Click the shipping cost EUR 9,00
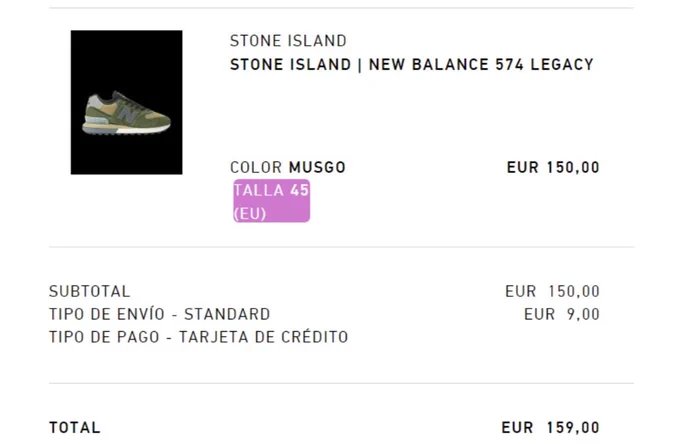 [x=562, y=314]
